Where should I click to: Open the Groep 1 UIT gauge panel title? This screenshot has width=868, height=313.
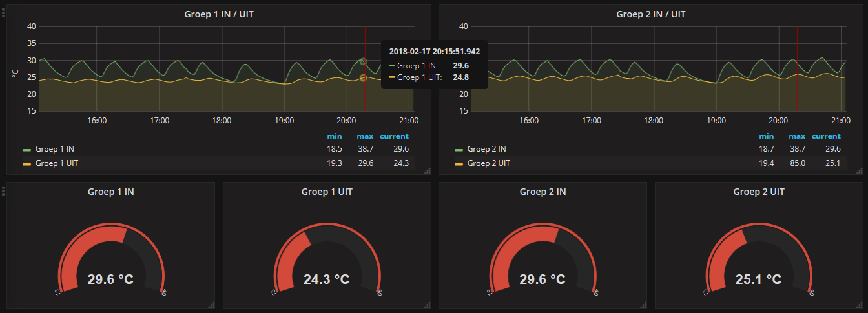(327, 192)
